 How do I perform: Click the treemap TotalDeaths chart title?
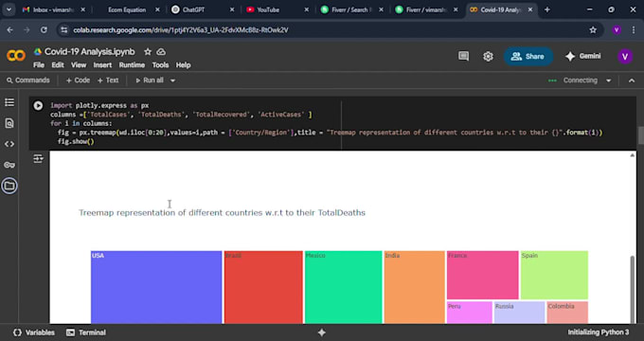pyautogui.click(x=222, y=213)
